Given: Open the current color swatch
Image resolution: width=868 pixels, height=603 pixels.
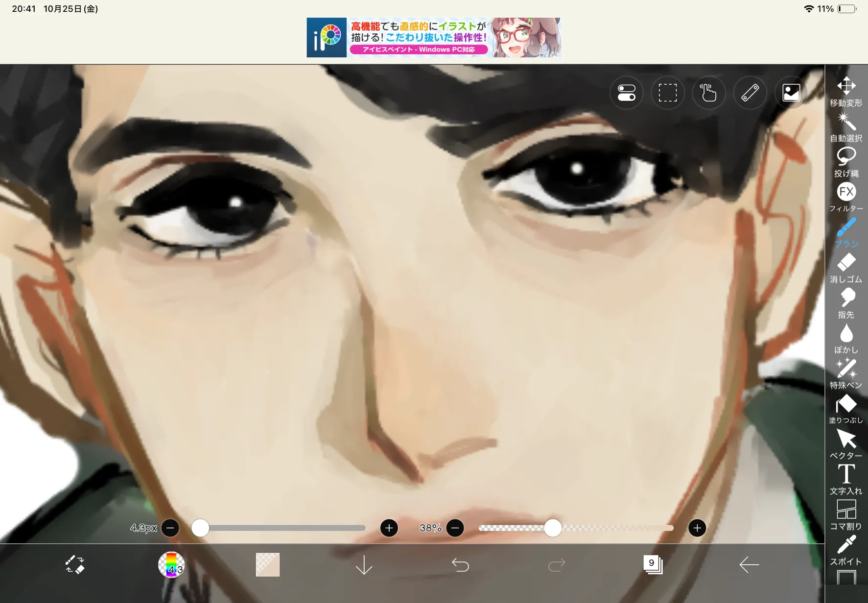Looking at the screenshot, I should 268,564.
